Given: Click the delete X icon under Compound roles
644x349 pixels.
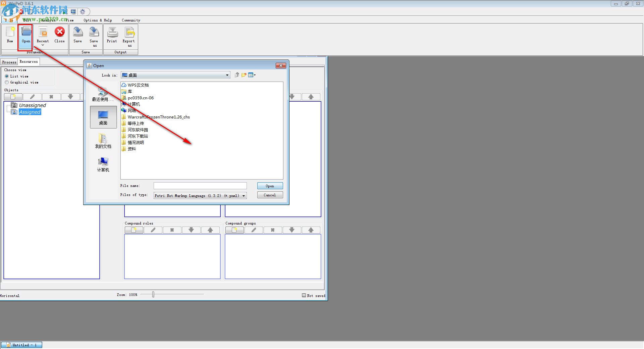Looking at the screenshot, I should [172, 230].
